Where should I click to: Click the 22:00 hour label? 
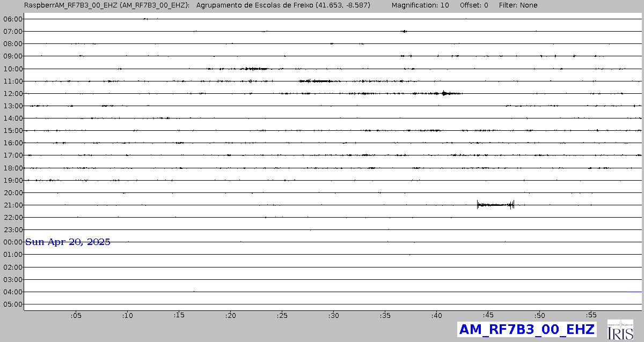[13, 217]
